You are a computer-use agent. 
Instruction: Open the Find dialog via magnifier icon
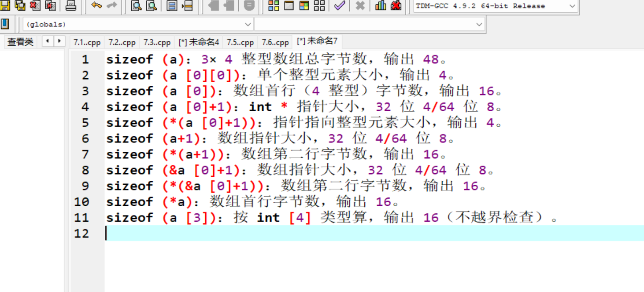[x=137, y=6]
